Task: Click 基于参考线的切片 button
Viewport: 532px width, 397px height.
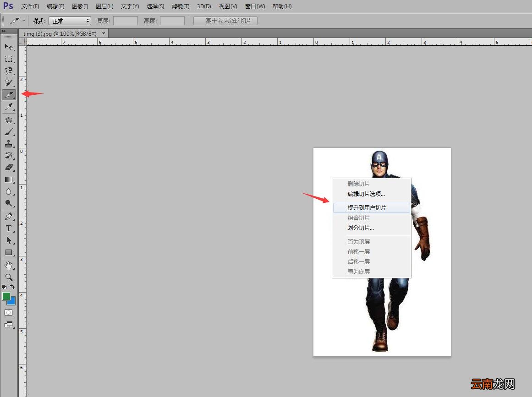Action: coord(225,21)
